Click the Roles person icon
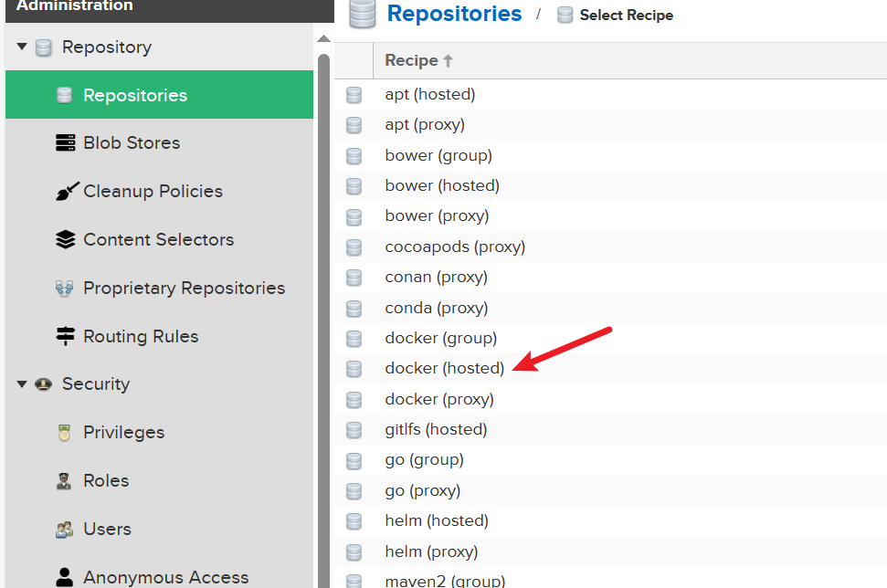The image size is (887, 588). (65, 481)
